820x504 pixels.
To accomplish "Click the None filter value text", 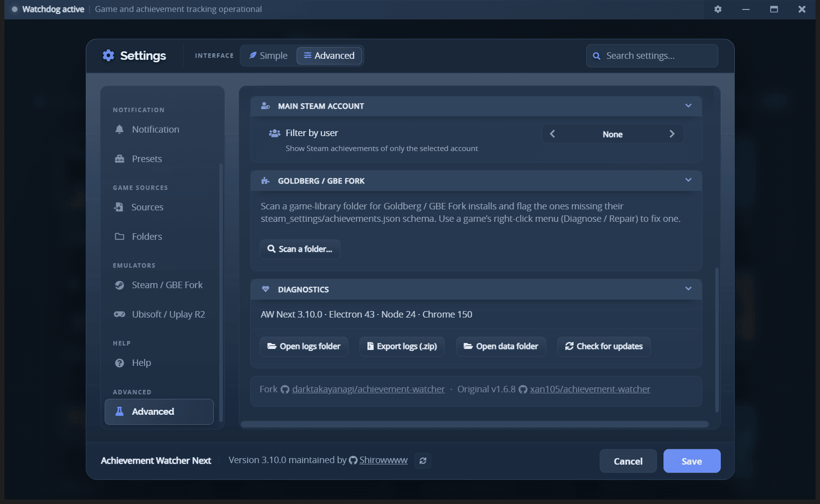I will point(613,134).
